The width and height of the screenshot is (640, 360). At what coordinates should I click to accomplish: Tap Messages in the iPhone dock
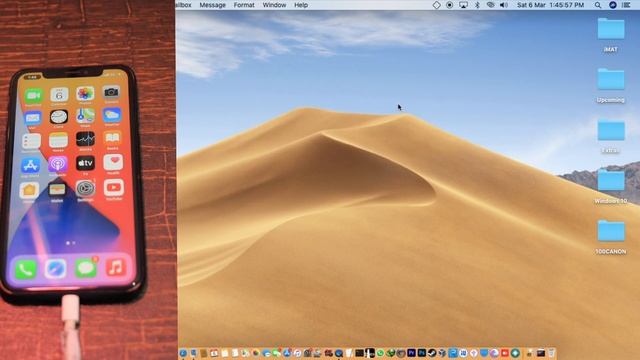coord(86,268)
